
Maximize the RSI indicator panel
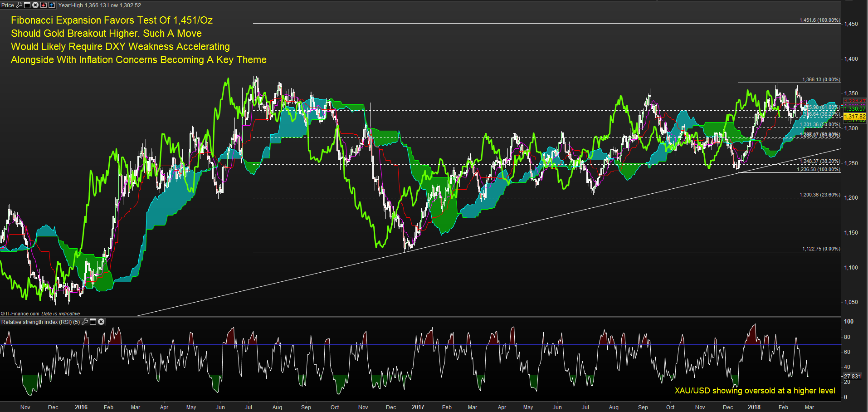(93, 322)
